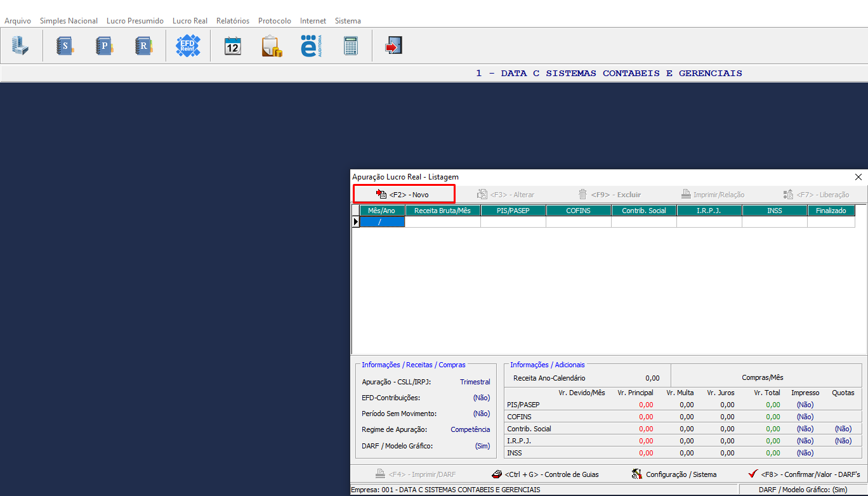Click the Receita Bruta/Mês column header
The image size is (868, 496).
[x=442, y=211]
